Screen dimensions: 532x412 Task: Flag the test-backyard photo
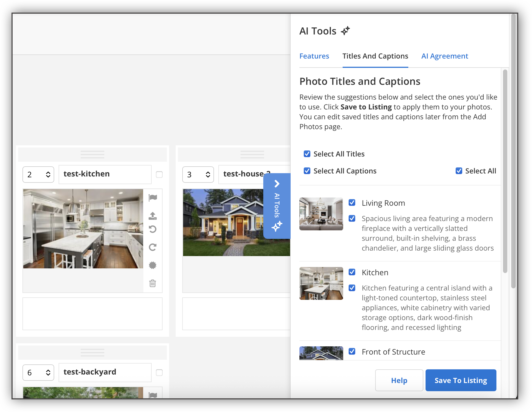click(153, 395)
